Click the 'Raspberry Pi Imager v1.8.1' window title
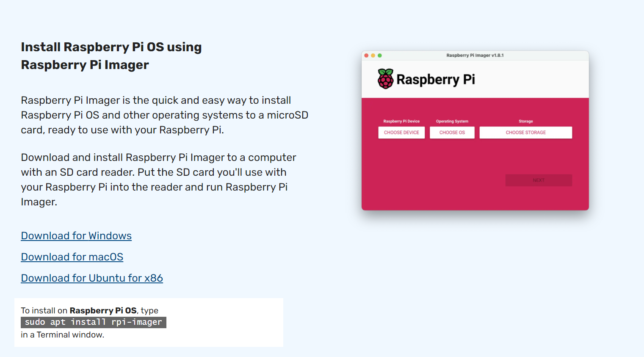The width and height of the screenshot is (644, 357). coord(475,55)
